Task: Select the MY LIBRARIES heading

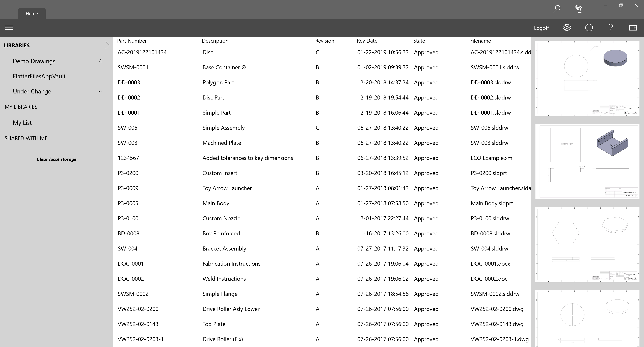Action: point(21,107)
